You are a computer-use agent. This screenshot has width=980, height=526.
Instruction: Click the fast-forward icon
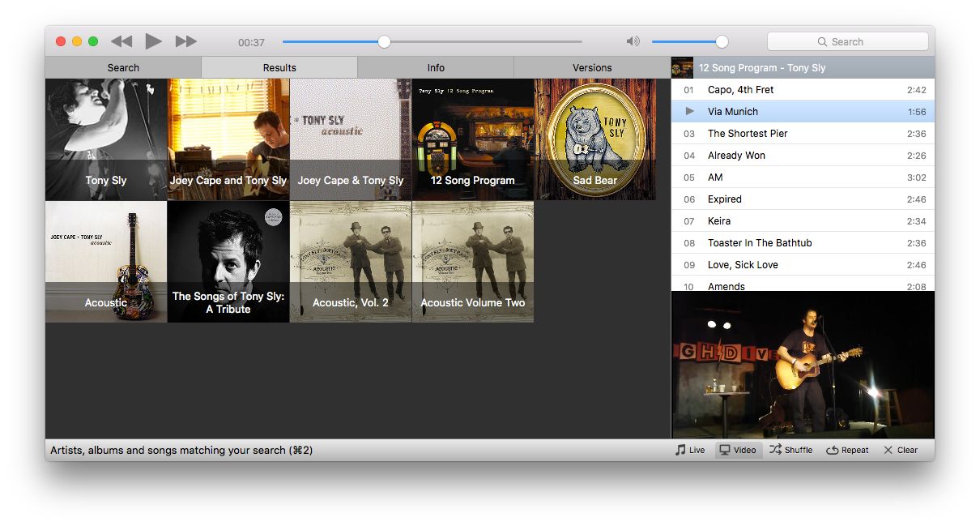pos(186,41)
